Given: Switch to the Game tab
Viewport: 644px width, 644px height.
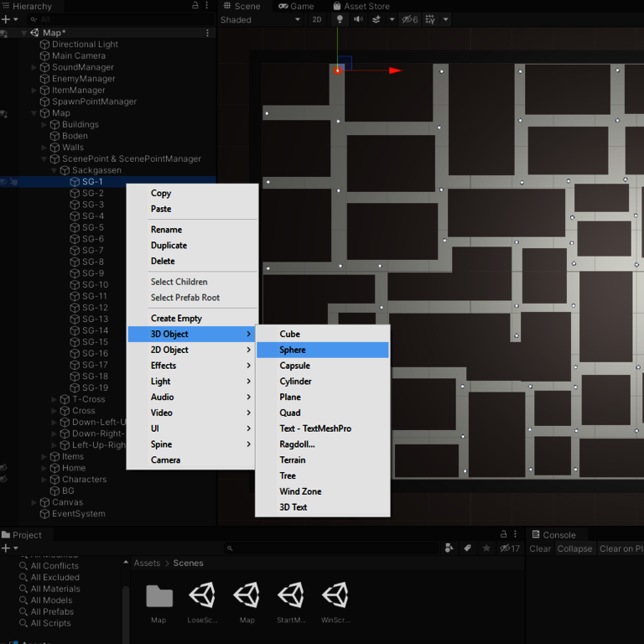Looking at the screenshot, I should 296,6.
